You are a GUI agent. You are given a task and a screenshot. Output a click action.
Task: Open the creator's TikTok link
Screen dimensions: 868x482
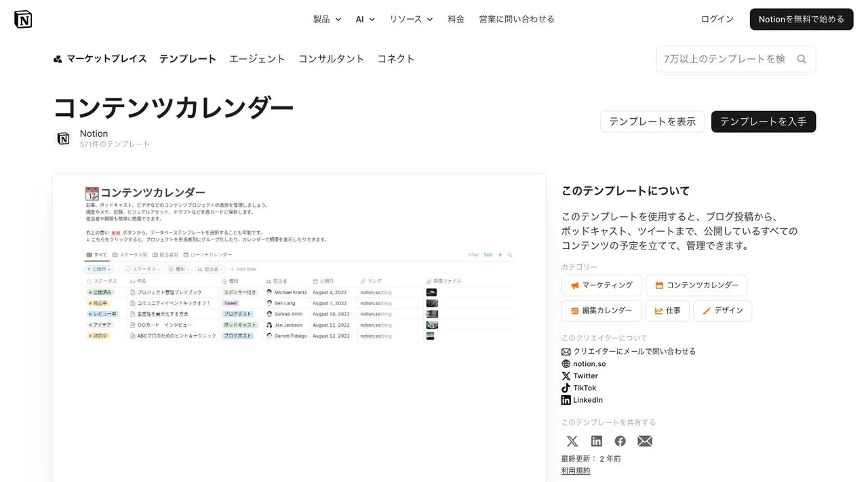click(585, 388)
